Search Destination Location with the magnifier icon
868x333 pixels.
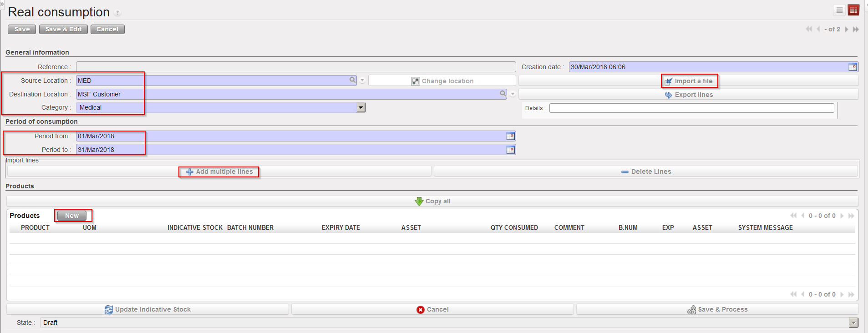(503, 93)
